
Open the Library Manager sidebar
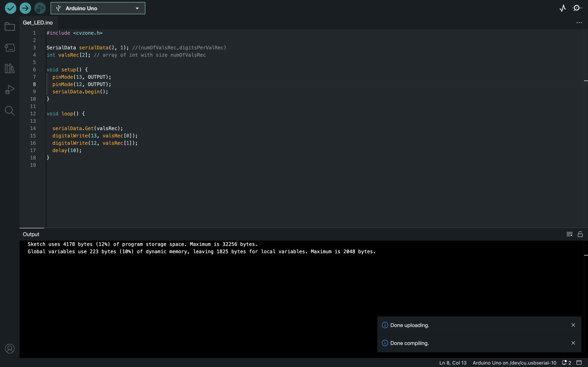tap(10, 69)
